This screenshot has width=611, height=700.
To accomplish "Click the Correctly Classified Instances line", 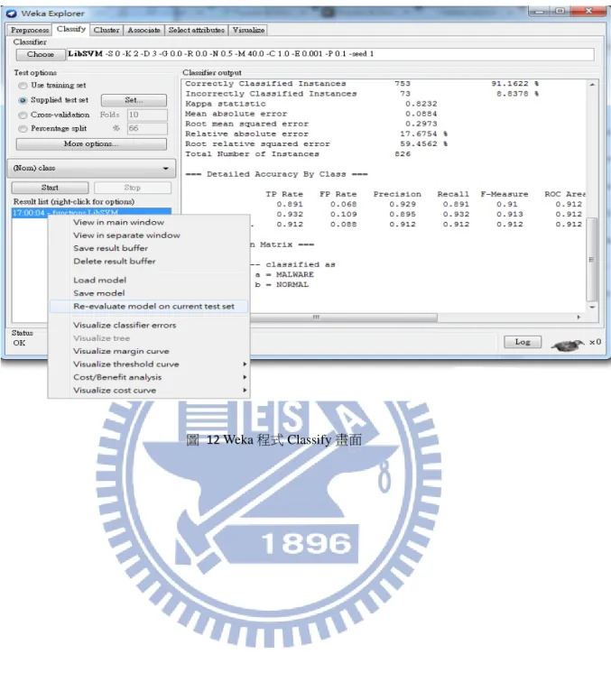I will [362, 84].
